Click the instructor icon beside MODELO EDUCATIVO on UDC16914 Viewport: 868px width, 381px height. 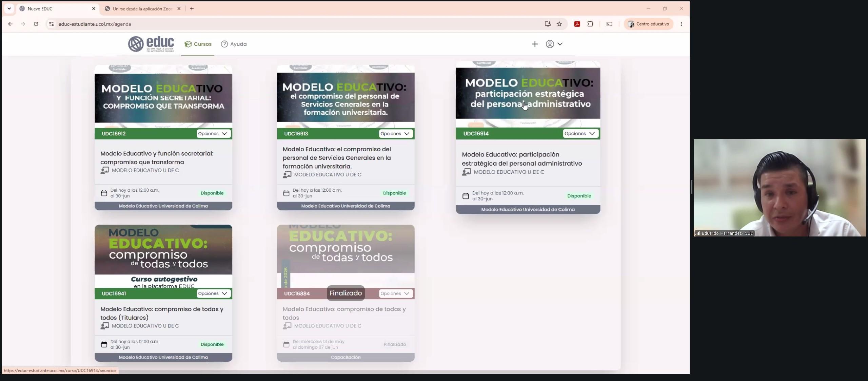tap(467, 172)
